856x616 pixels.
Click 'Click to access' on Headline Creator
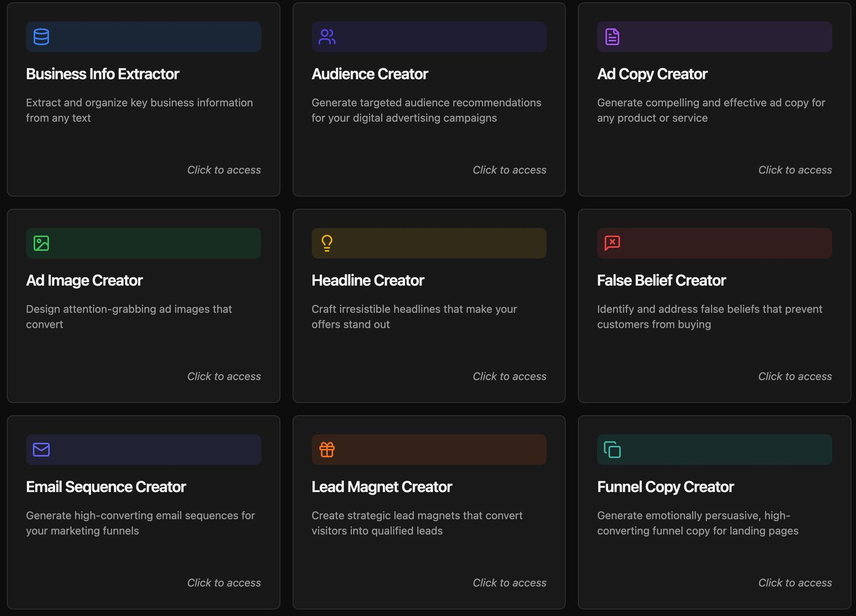[x=509, y=376]
